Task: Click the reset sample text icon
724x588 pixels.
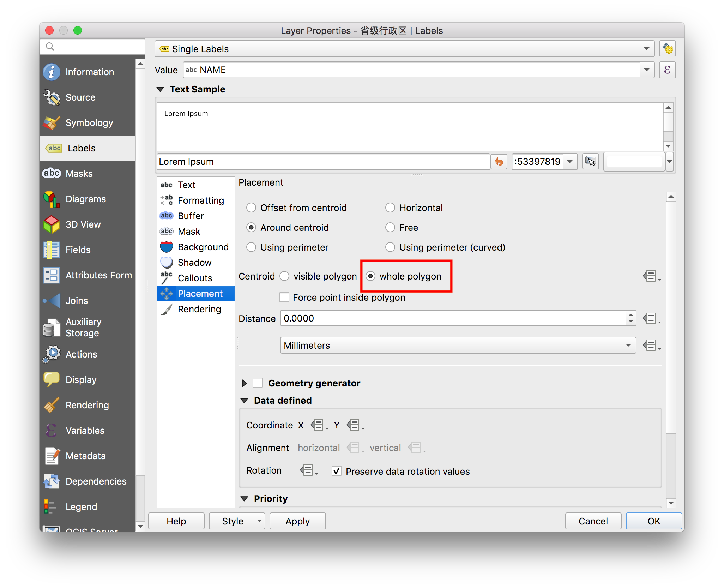Action: 499,162
